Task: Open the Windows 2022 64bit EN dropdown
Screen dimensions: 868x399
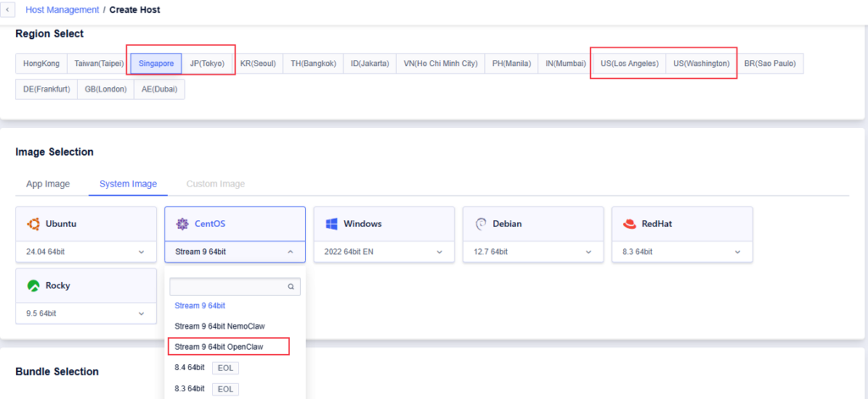Action: coord(384,252)
